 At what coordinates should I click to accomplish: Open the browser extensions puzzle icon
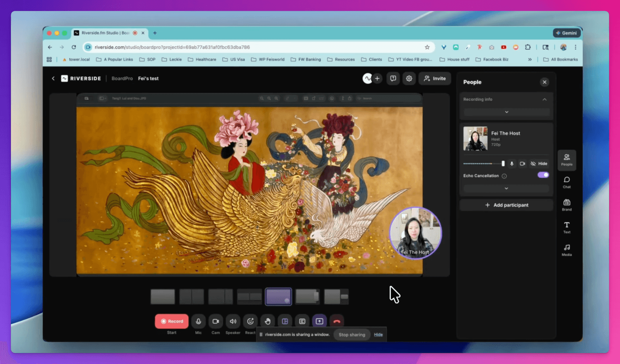point(528,47)
